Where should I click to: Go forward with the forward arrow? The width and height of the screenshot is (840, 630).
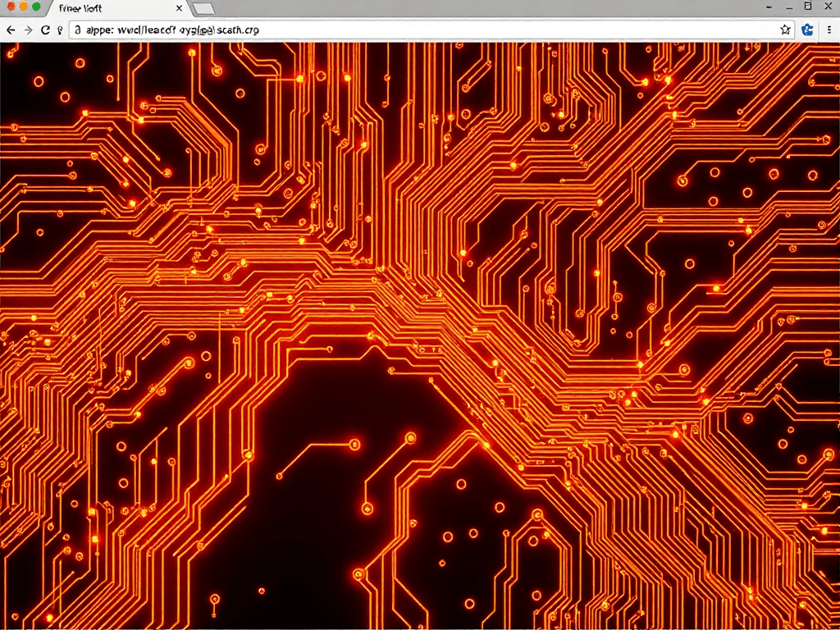point(28,30)
